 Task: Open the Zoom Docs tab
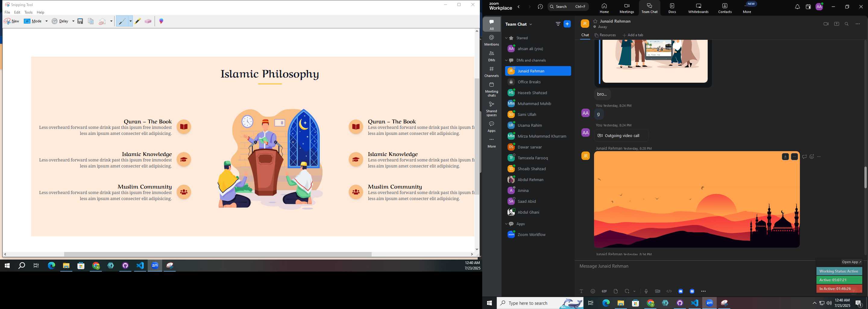(x=672, y=8)
